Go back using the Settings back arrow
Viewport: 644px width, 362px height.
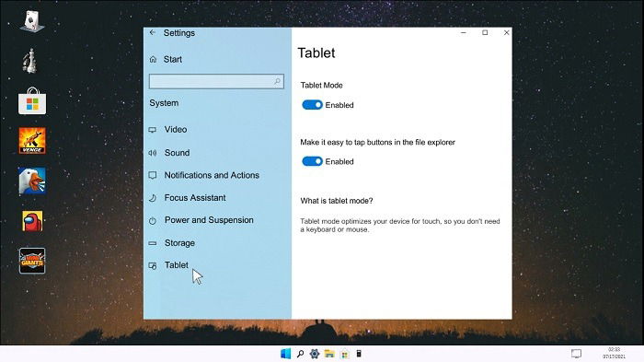coord(153,32)
